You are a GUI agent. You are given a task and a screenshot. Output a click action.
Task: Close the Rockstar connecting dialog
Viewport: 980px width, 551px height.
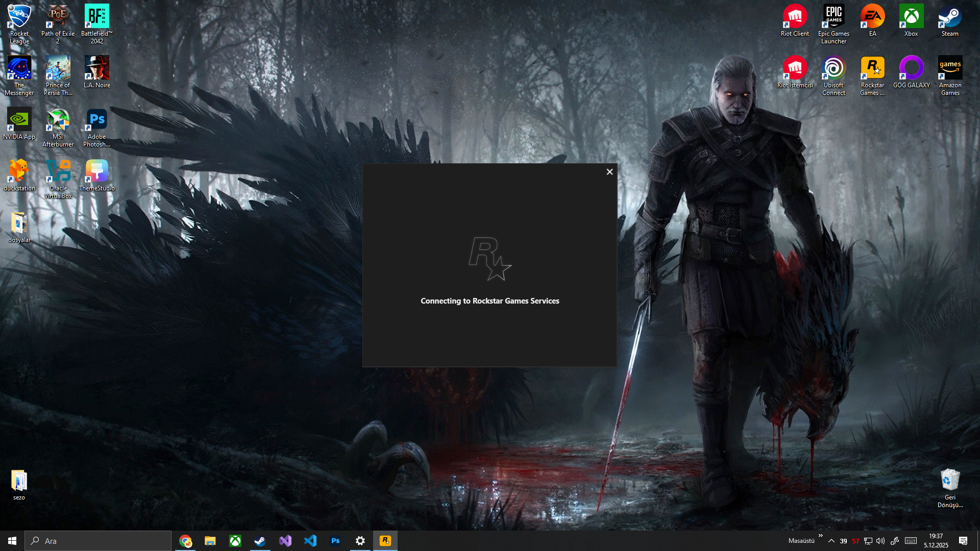609,172
